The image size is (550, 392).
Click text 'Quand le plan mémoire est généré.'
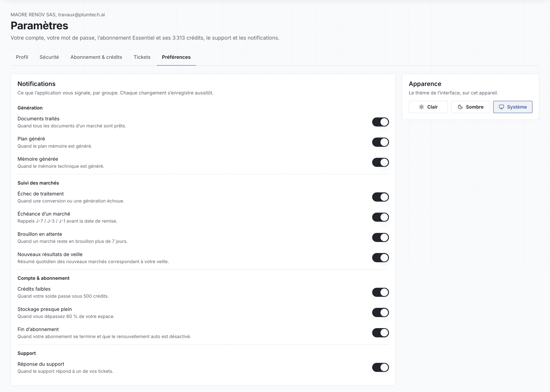(55, 146)
